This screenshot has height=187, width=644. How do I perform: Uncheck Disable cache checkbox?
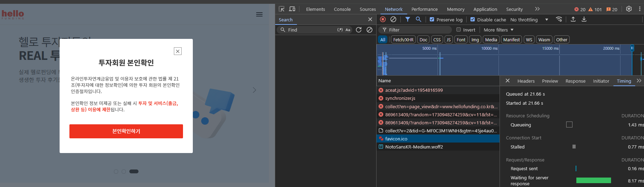coord(473,20)
